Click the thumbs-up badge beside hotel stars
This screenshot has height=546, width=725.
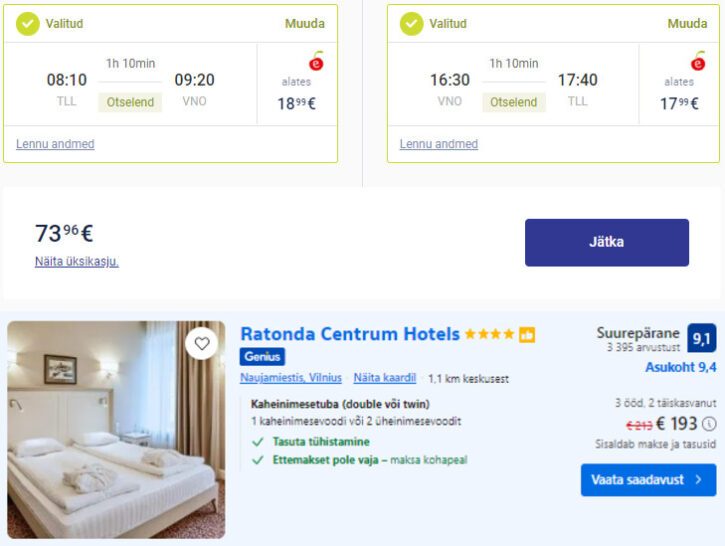pos(527,335)
